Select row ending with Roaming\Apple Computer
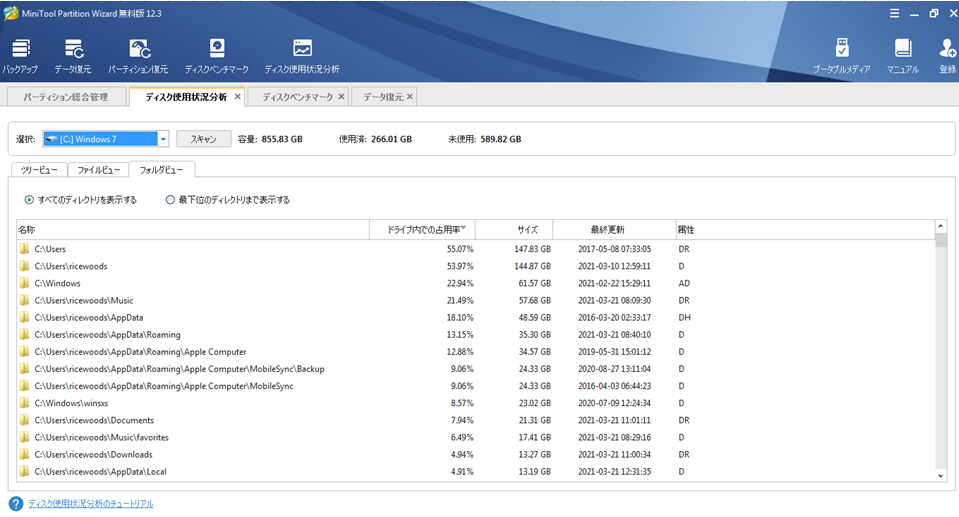The image size is (959, 517). [x=476, y=352]
